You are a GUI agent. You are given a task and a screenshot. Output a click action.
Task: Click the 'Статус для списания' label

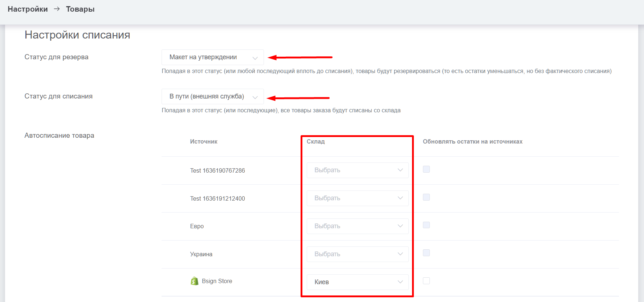[58, 96]
